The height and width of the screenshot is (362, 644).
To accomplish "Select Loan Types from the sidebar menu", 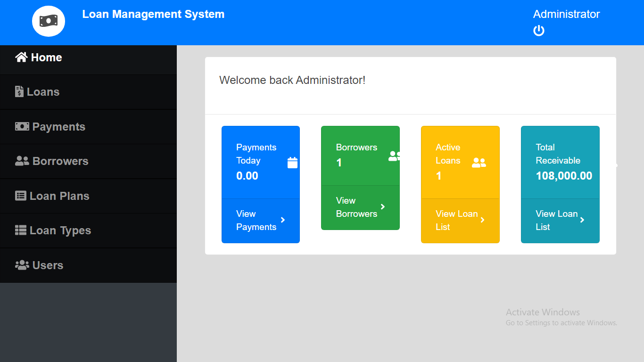I will [60, 230].
